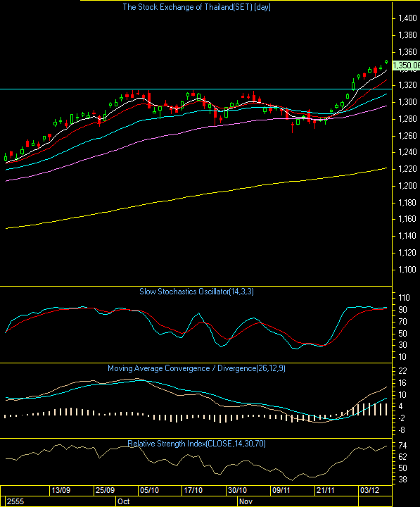Click the Relative Strength Index(CLOSE,14,30,70) title
Viewport: 420px width, 507px height.
[196, 444]
